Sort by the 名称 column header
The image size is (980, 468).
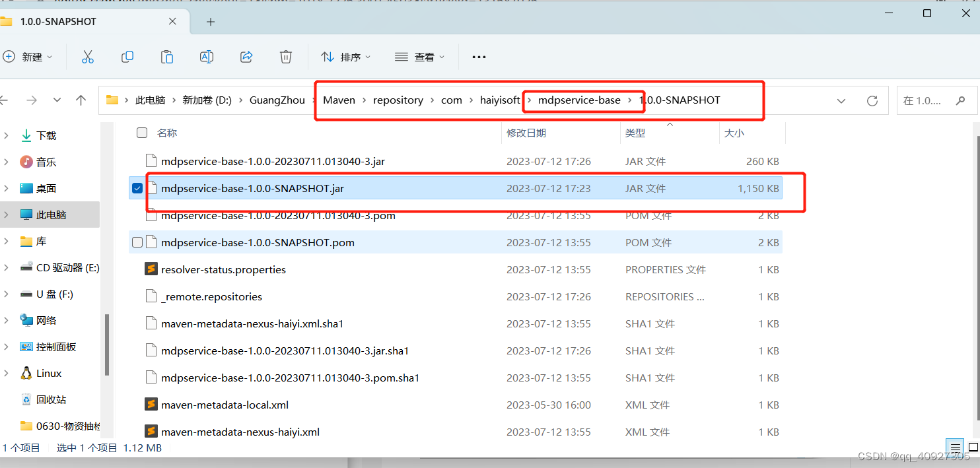tap(167, 133)
